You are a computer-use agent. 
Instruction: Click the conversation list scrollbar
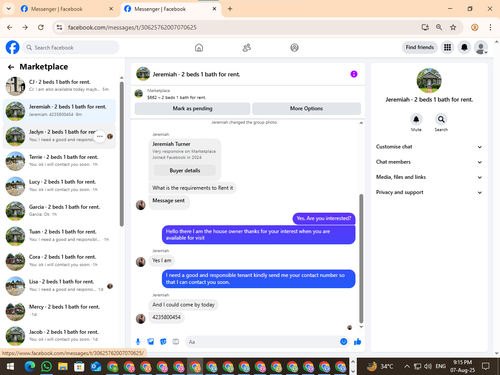(122, 154)
